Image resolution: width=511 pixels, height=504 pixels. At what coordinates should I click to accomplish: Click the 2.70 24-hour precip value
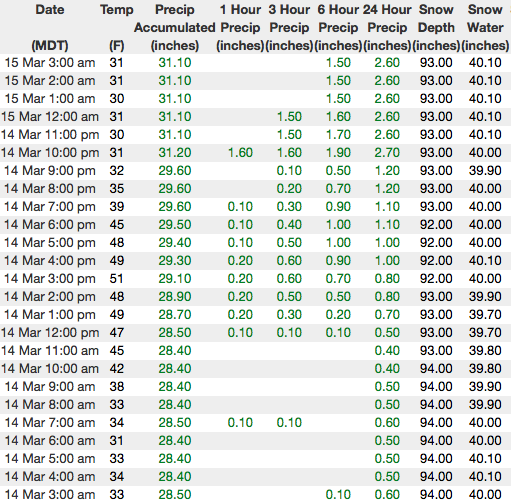[x=387, y=153]
